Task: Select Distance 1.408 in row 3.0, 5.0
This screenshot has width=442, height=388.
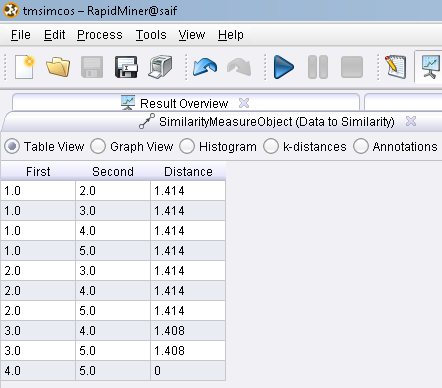Action: click(x=188, y=350)
